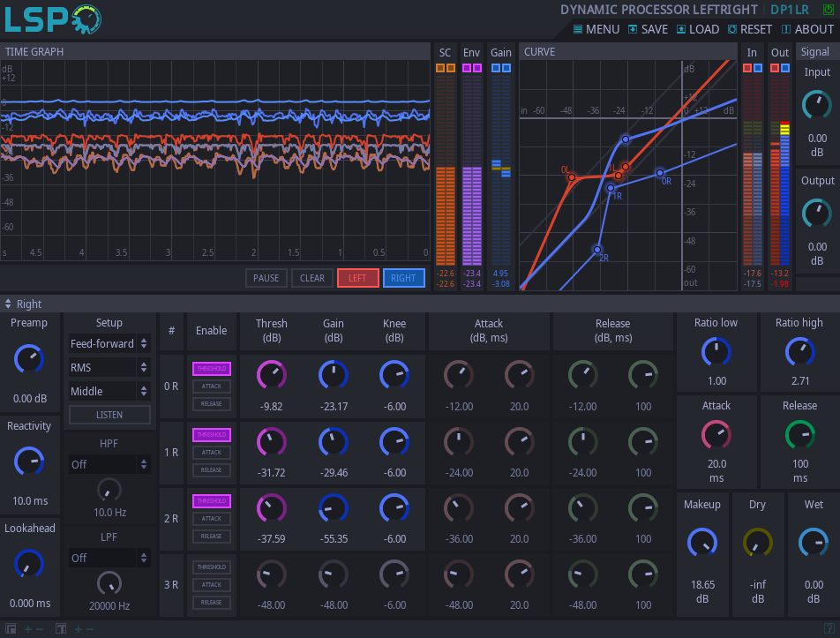Click the plus after the font 'T' icon
840x638 pixels.
pyautogui.click(x=78, y=629)
